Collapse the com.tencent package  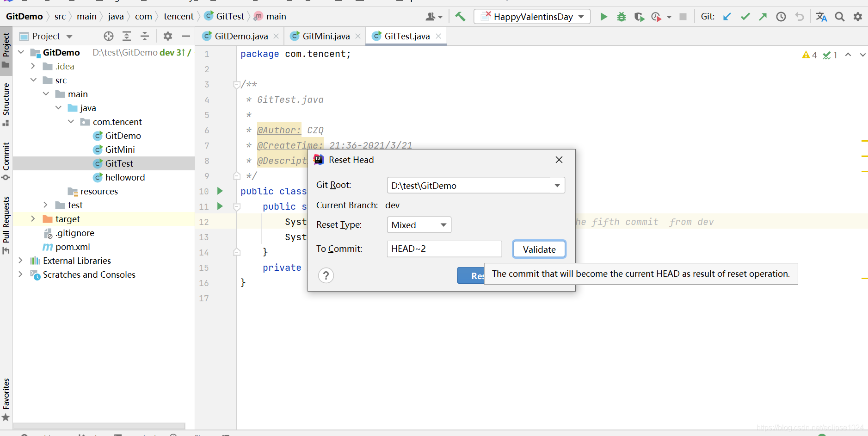(x=71, y=122)
